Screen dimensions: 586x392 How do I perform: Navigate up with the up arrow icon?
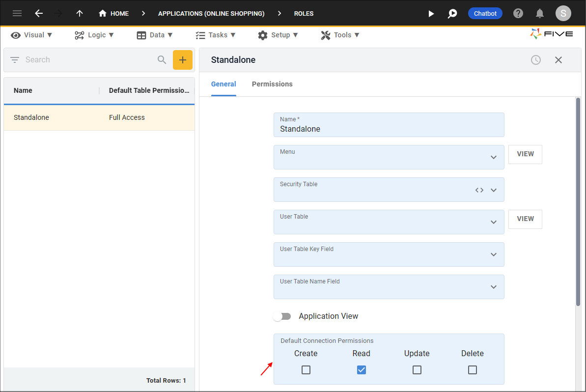(x=80, y=13)
